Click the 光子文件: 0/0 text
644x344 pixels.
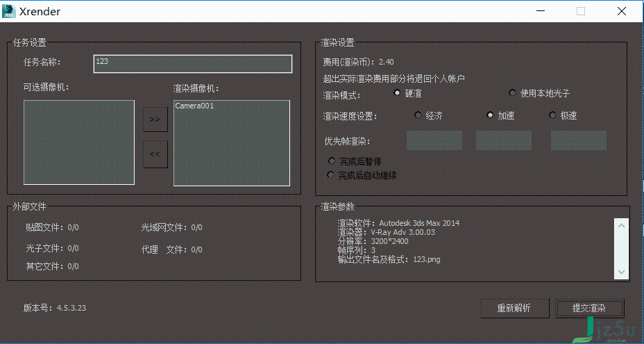point(52,248)
